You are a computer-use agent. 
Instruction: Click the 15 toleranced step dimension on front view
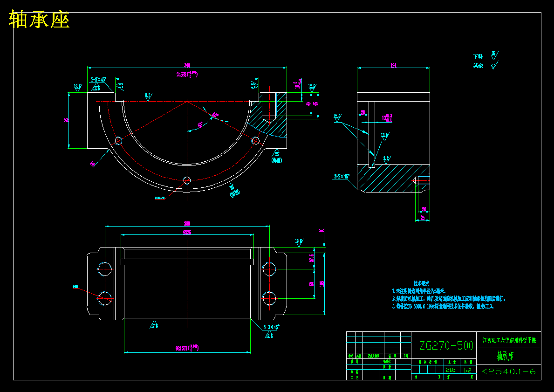(x=298, y=84)
